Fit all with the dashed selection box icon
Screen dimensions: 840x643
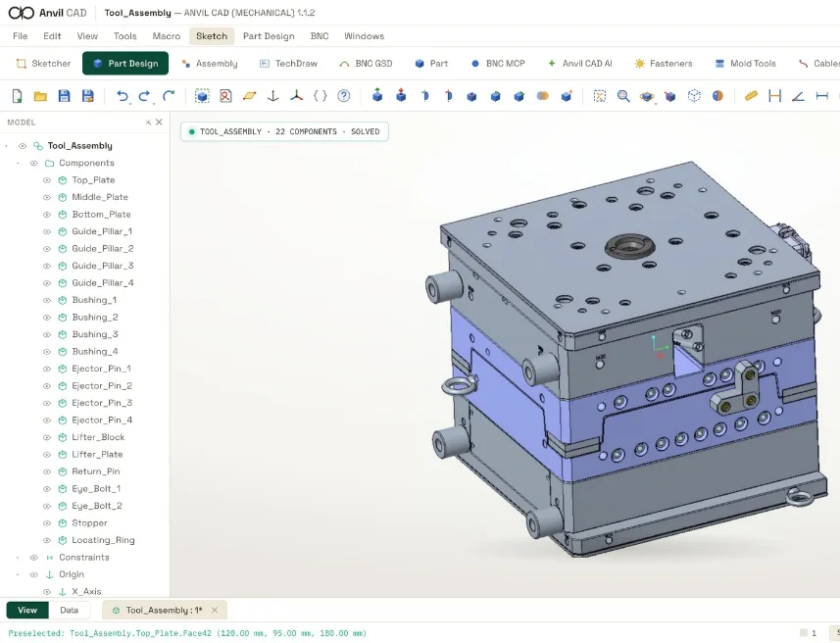[600, 96]
